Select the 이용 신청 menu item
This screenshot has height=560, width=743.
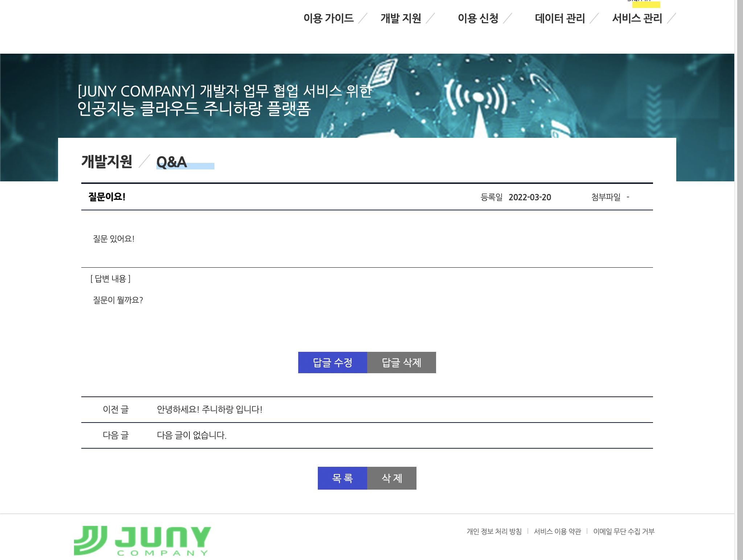pyautogui.click(x=478, y=18)
